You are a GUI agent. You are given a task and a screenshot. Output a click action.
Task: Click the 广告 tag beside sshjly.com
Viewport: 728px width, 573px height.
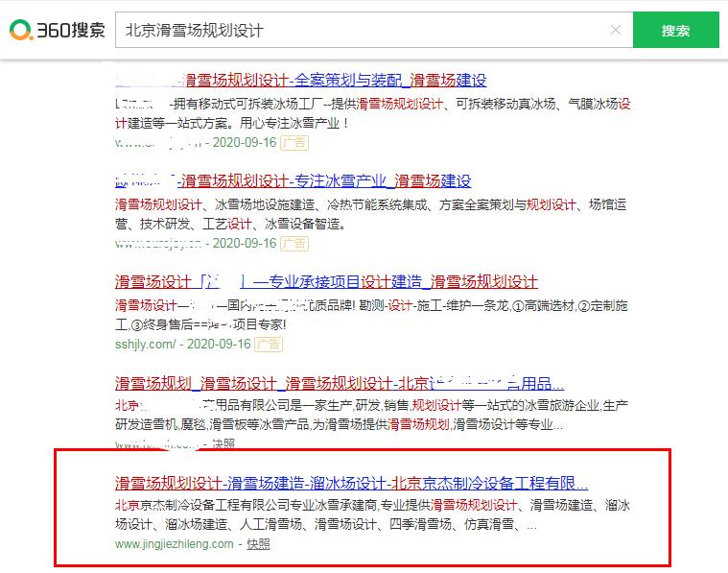pyautogui.click(x=269, y=345)
